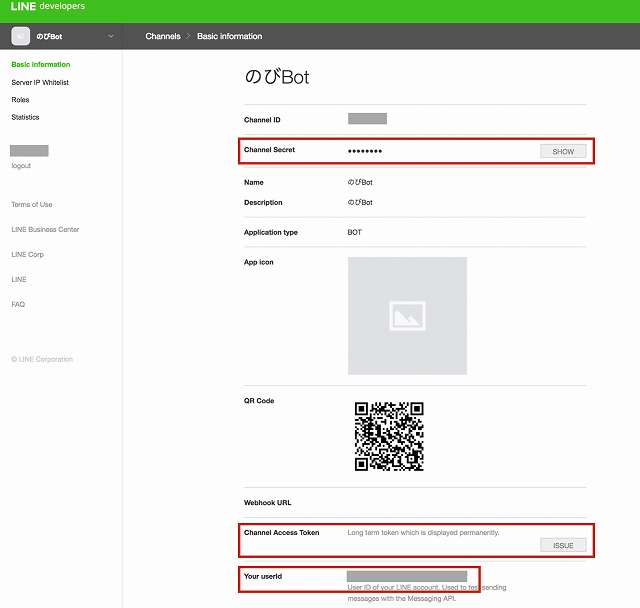Click the redacted Channel ID value
640x608 pixels.
coord(367,119)
